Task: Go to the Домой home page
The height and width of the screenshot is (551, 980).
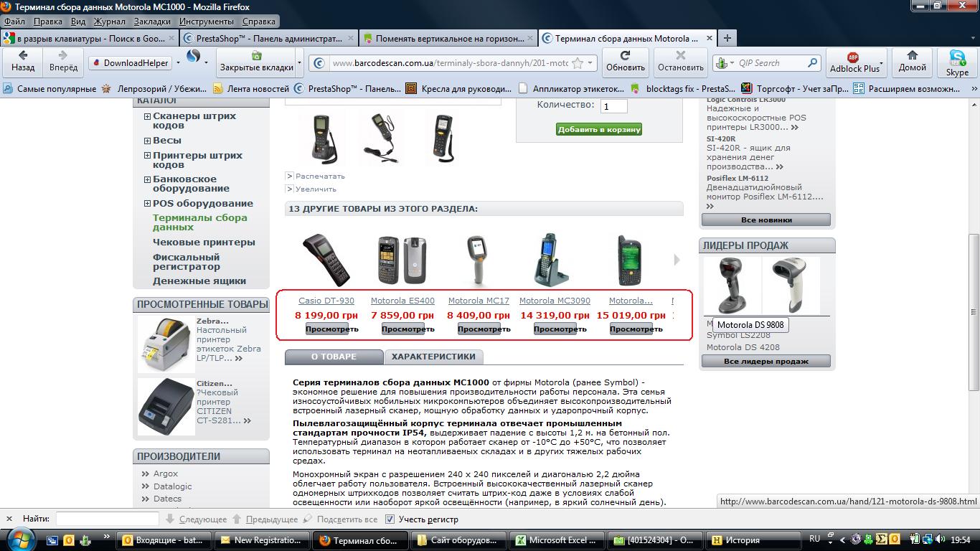Action: pyautogui.click(x=912, y=62)
